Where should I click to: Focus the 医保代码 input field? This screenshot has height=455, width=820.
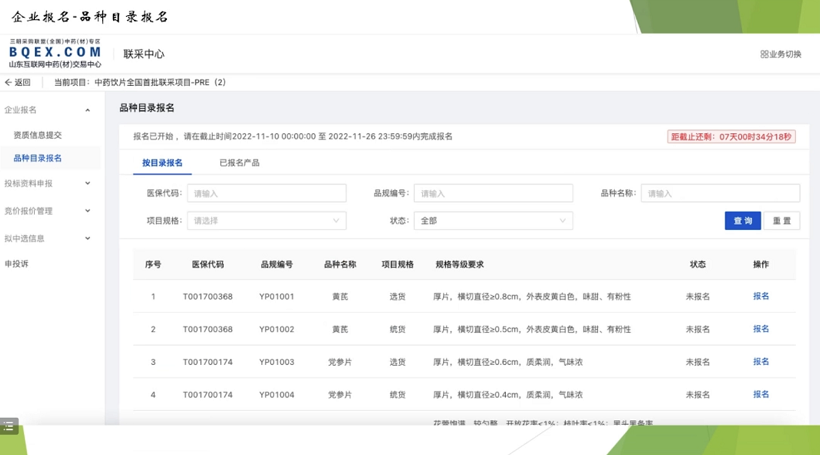266,194
